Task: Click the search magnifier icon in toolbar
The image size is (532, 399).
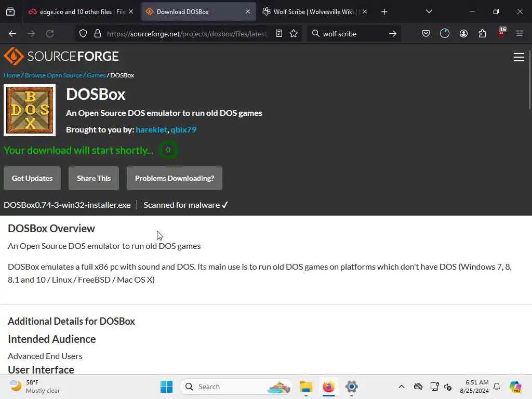Action: 315,34
